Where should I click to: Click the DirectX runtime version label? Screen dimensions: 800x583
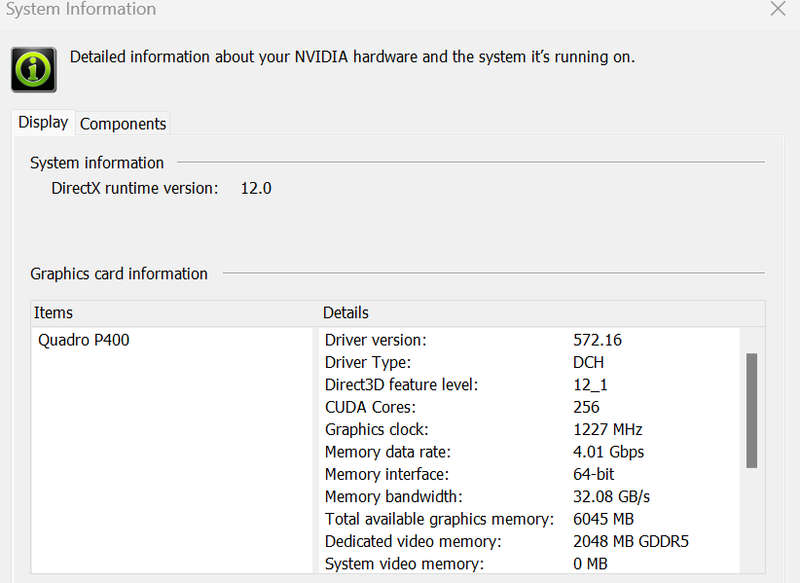135,188
